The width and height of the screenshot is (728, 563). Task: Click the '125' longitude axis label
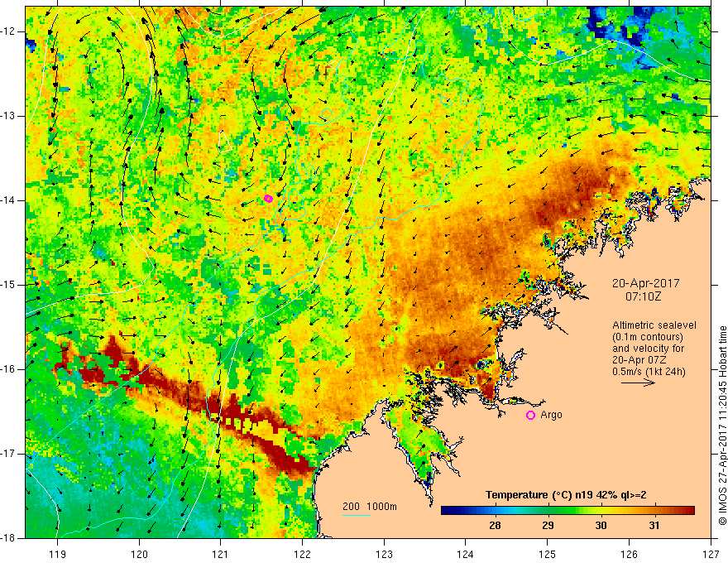pos(548,554)
